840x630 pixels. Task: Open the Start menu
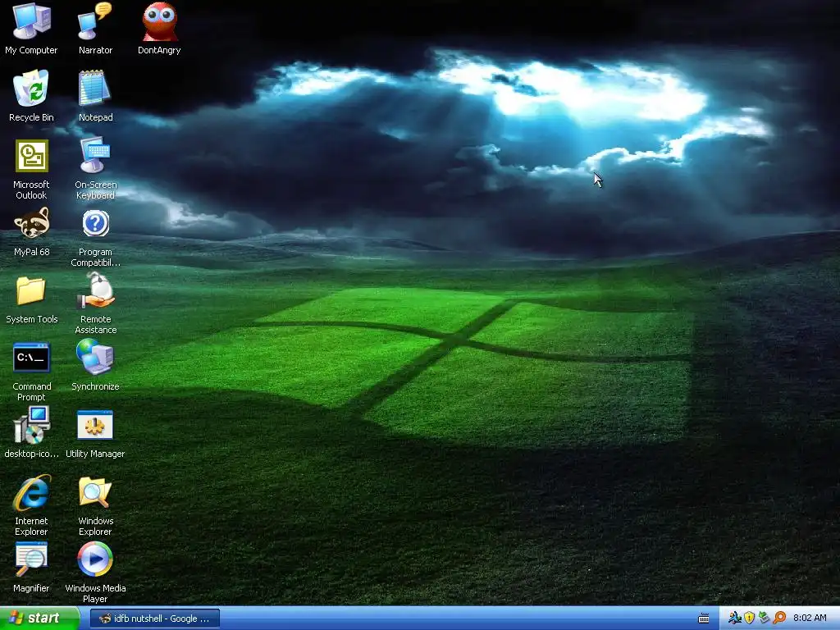tap(39, 619)
